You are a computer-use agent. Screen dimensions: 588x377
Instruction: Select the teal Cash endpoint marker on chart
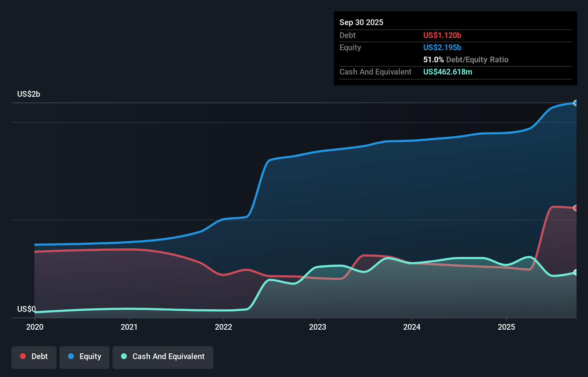[x=576, y=272]
